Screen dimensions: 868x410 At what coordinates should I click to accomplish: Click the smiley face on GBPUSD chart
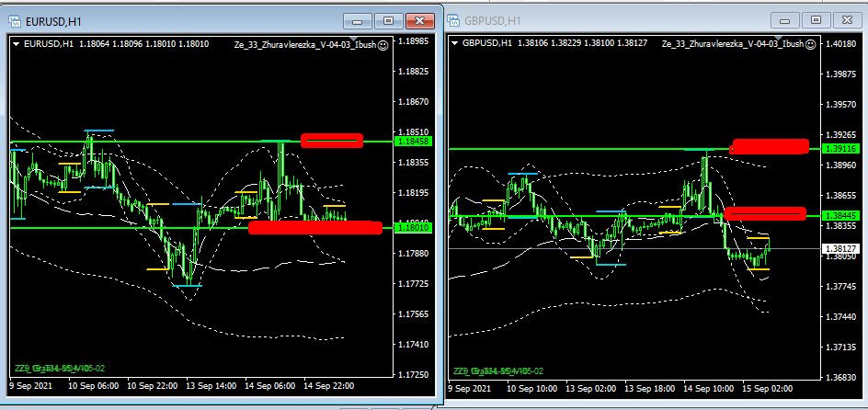pos(810,43)
